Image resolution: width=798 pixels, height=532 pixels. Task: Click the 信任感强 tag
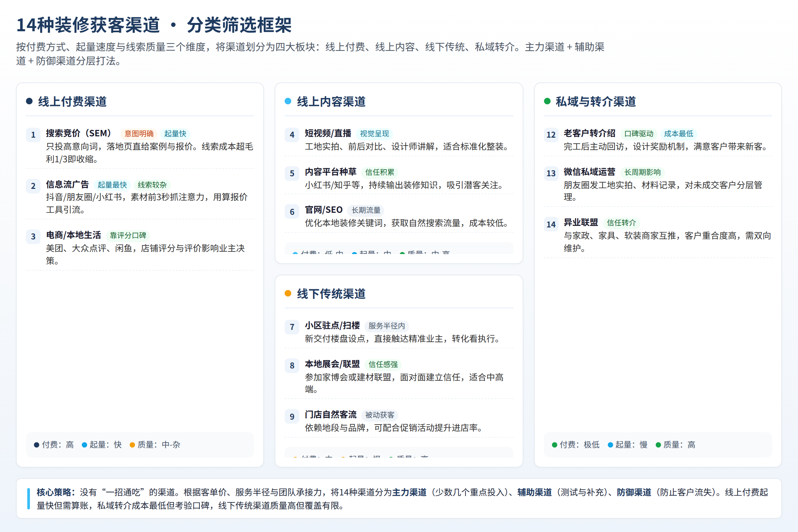click(x=383, y=364)
